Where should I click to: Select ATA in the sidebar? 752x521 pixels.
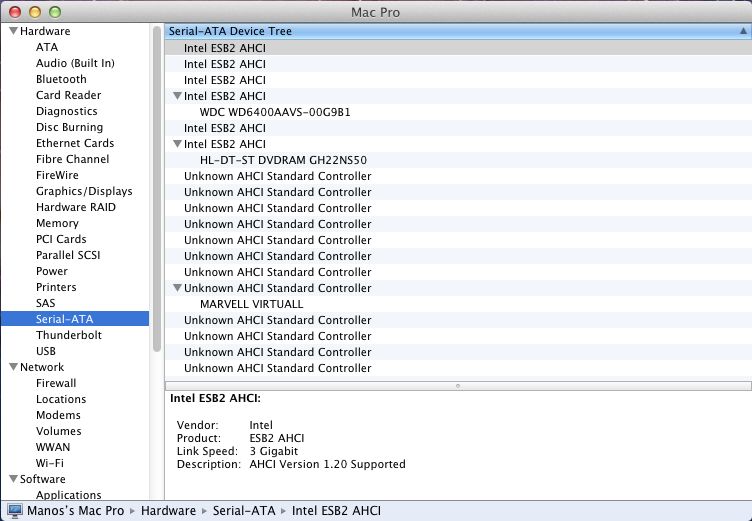[x=47, y=47]
